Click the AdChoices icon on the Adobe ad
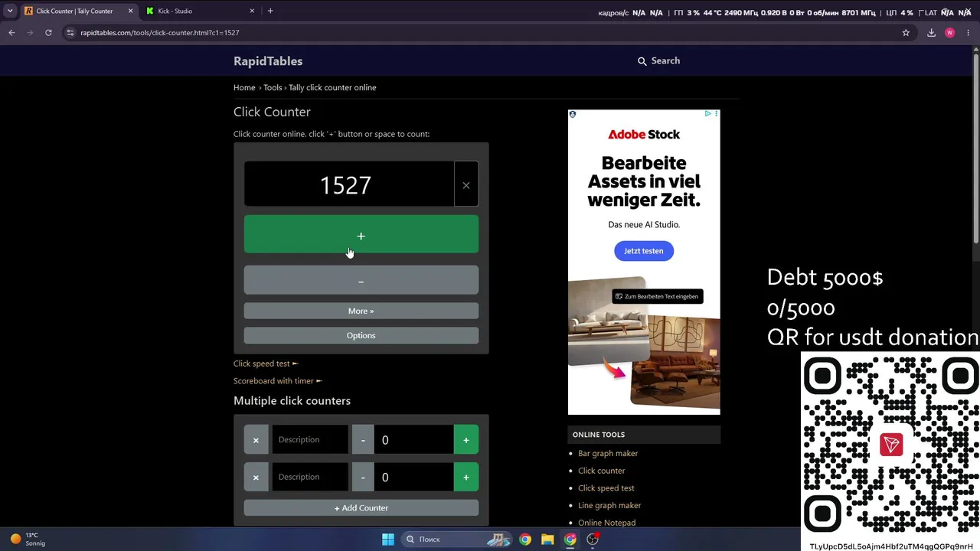 [x=708, y=114]
